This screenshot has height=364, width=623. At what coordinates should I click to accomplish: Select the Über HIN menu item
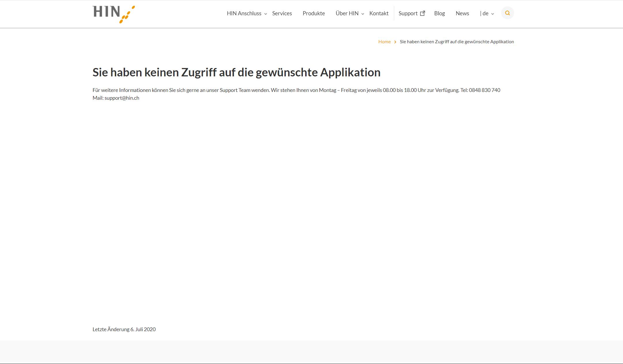[x=347, y=13]
